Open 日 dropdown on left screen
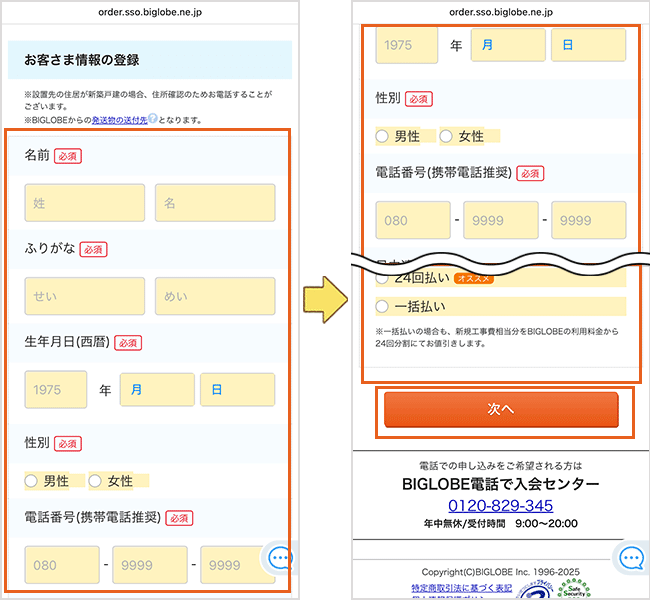Image resolution: width=650 pixels, height=600 pixels. click(x=238, y=389)
